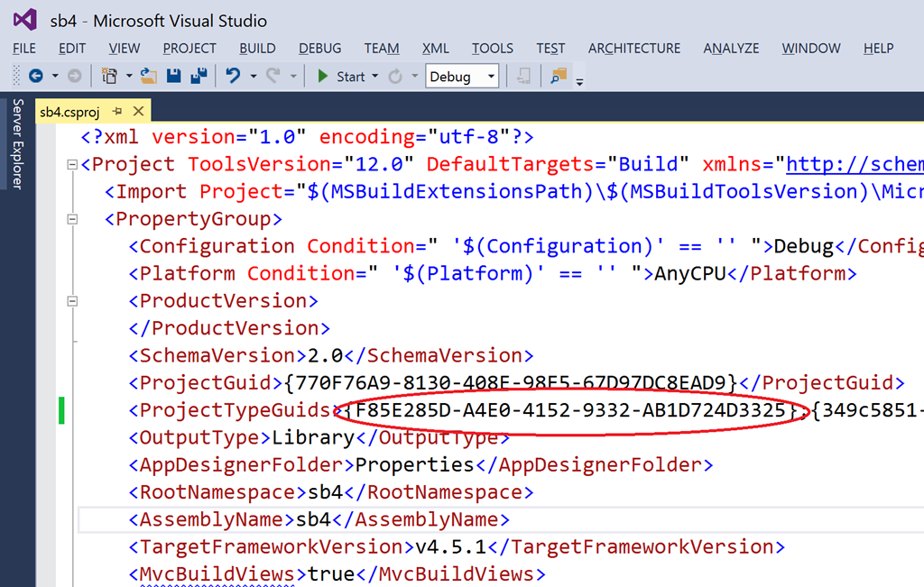Click the ProjectGuid value 770F76A9-8130-408E-98E5-67D97DC8EAD9
This screenshot has height=587, width=924.
click(x=511, y=382)
